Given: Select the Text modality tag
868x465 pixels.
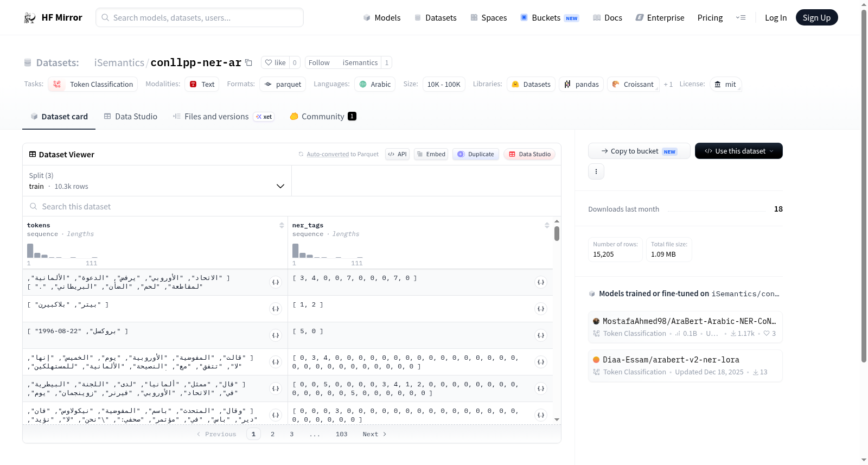Looking at the screenshot, I should coord(202,84).
